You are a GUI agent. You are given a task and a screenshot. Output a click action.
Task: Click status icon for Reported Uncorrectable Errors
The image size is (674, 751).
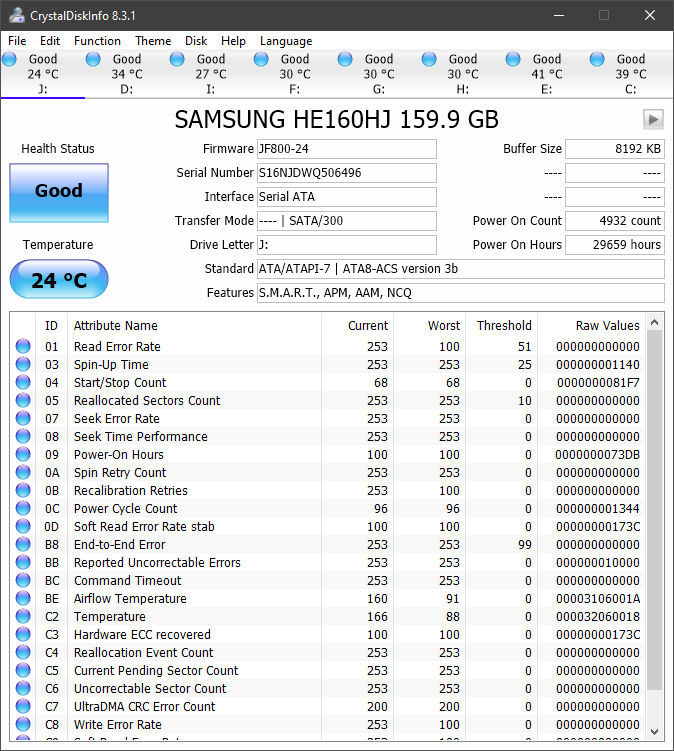click(23, 562)
